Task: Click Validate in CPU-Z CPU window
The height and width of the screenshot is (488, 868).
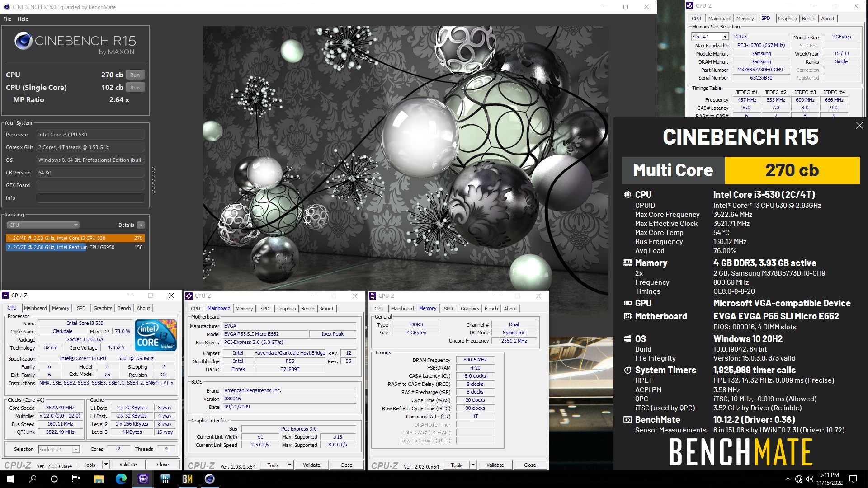Action: (x=128, y=465)
